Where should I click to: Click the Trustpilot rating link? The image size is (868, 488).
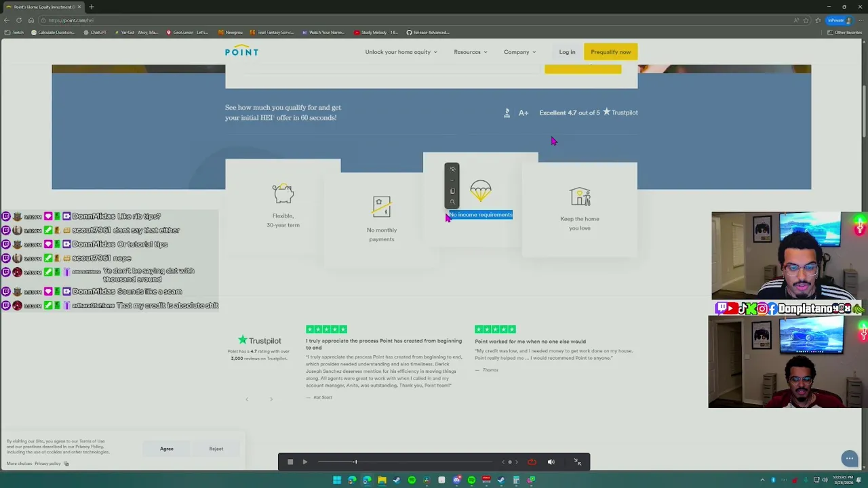(x=588, y=113)
